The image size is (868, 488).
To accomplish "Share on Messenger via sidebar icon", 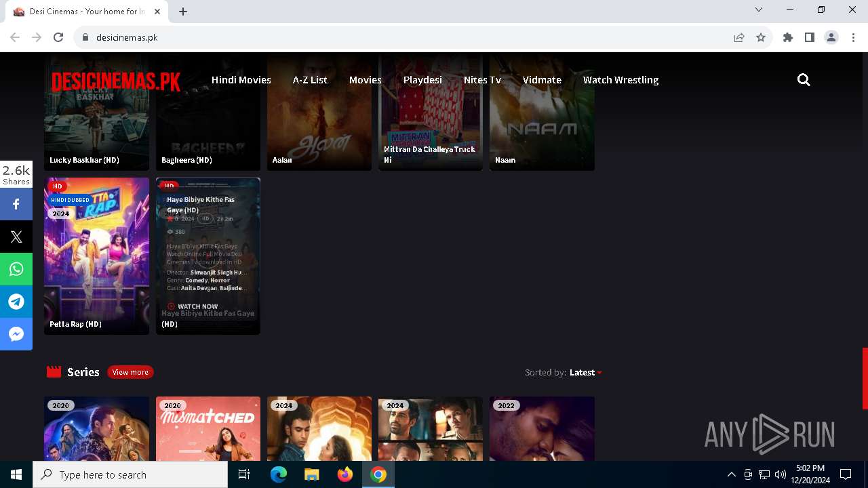I will [16, 334].
